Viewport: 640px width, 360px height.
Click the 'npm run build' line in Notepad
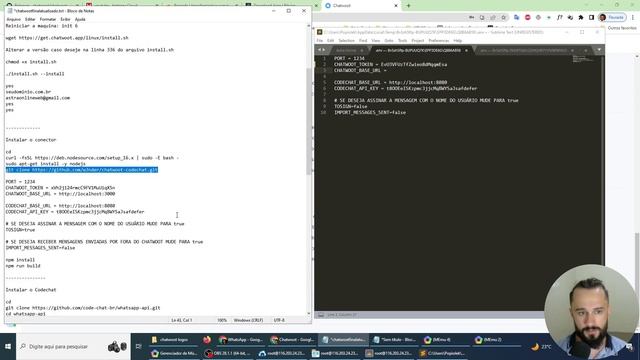pyautogui.click(x=23, y=266)
